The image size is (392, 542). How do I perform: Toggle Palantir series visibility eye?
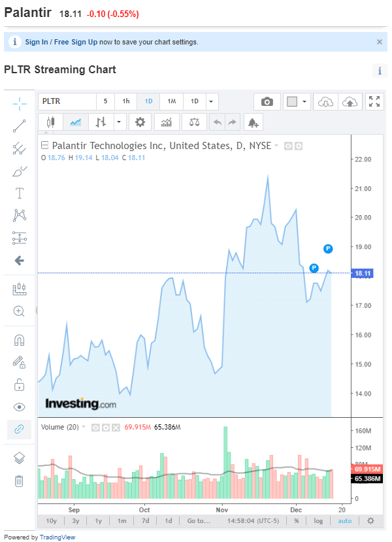click(x=288, y=146)
